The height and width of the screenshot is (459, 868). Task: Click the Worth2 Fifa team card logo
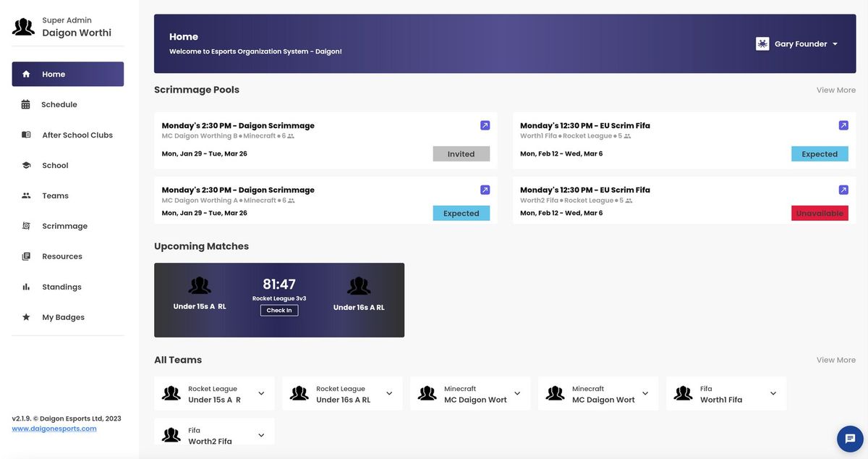click(171, 435)
